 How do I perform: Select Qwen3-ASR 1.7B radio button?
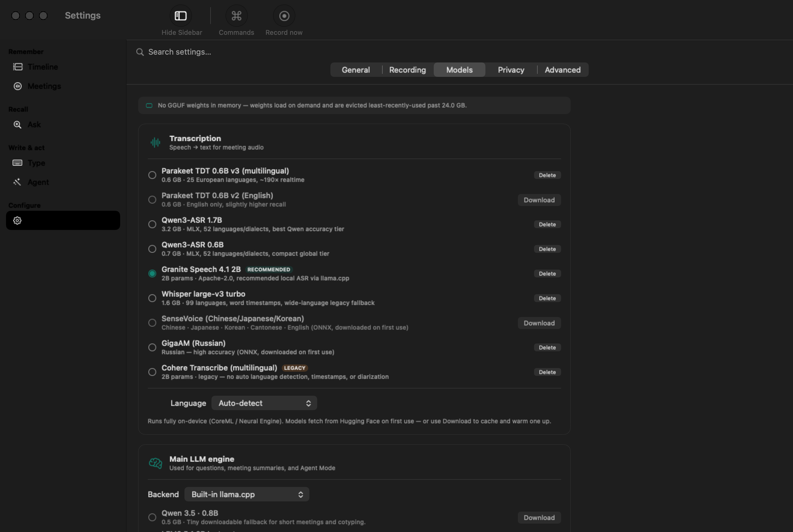point(152,224)
